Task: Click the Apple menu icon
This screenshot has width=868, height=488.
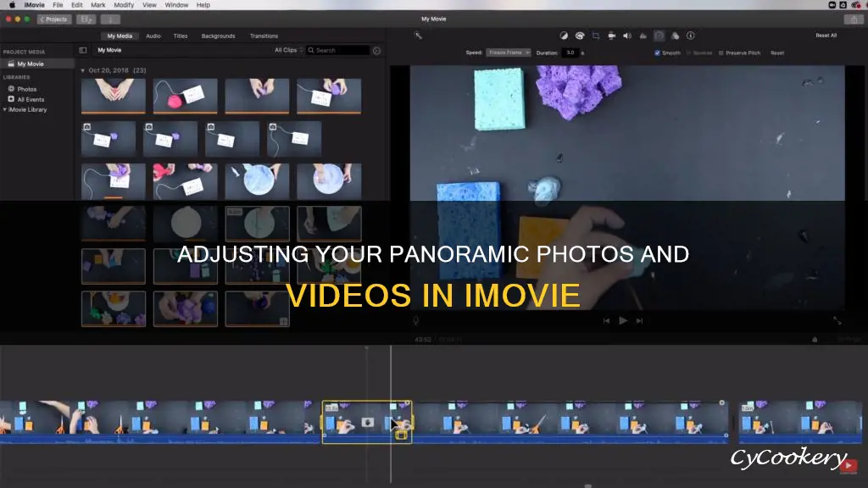Action: [12, 5]
